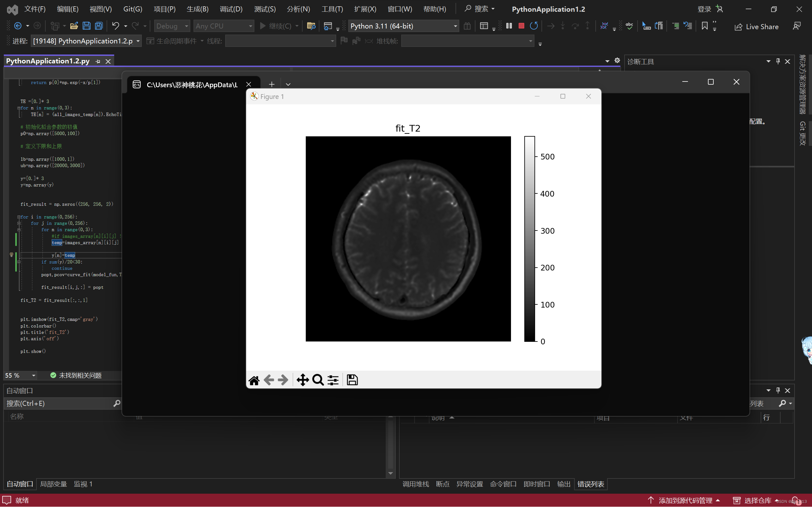
Task: Click matplotlib Save figure disk icon
Action: (x=352, y=380)
